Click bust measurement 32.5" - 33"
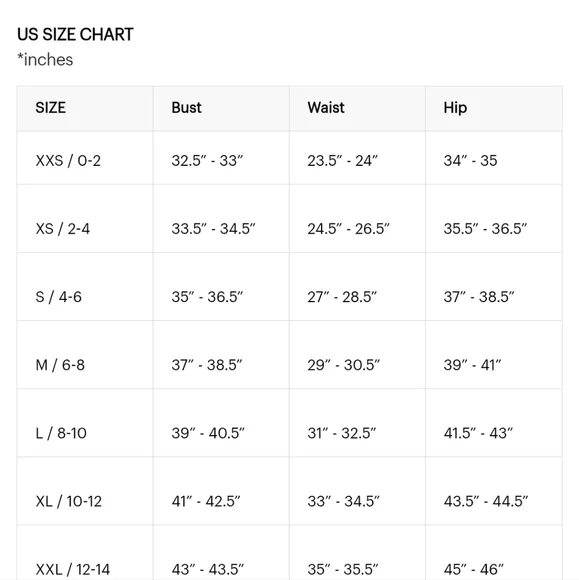The height and width of the screenshot is (580, 579). [x=208, y=161]
